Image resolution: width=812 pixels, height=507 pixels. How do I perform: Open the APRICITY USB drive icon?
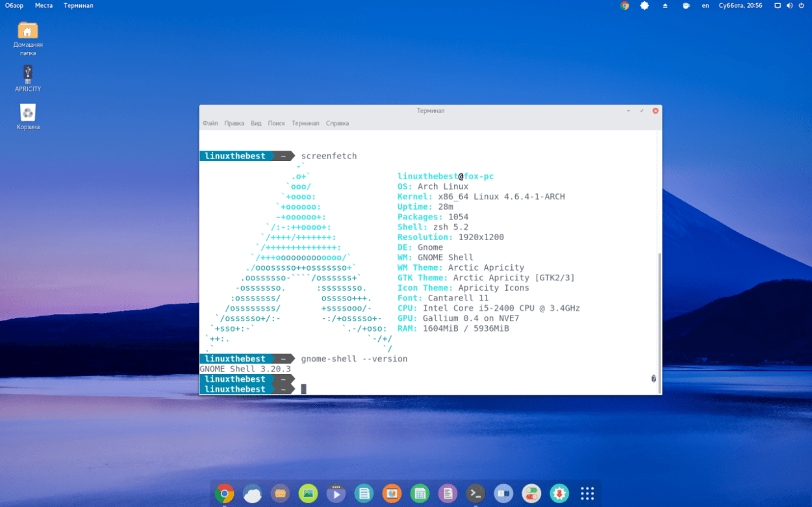[28, 74]
